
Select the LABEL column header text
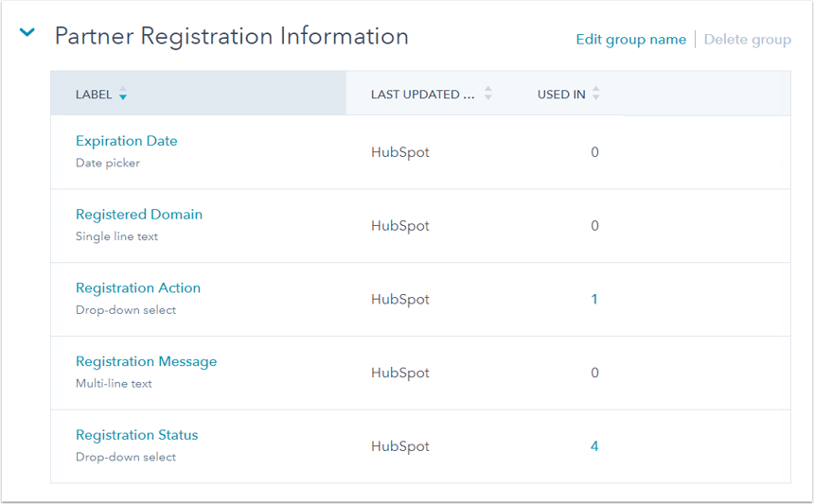click(x=94, y=95)
